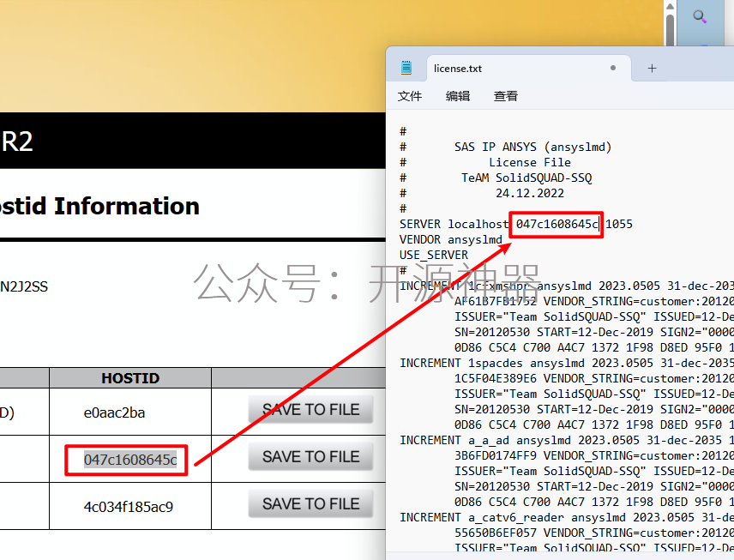Click the scroll-up arrow of the background window scrollbar

pos(670,7)
